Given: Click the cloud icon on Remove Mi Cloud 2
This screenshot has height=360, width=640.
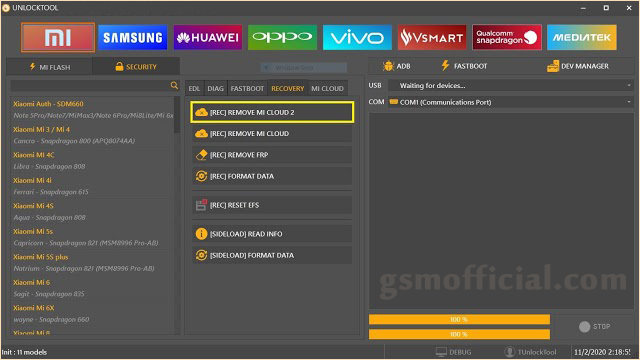Looking at the screenshot, I should [201, 112].
